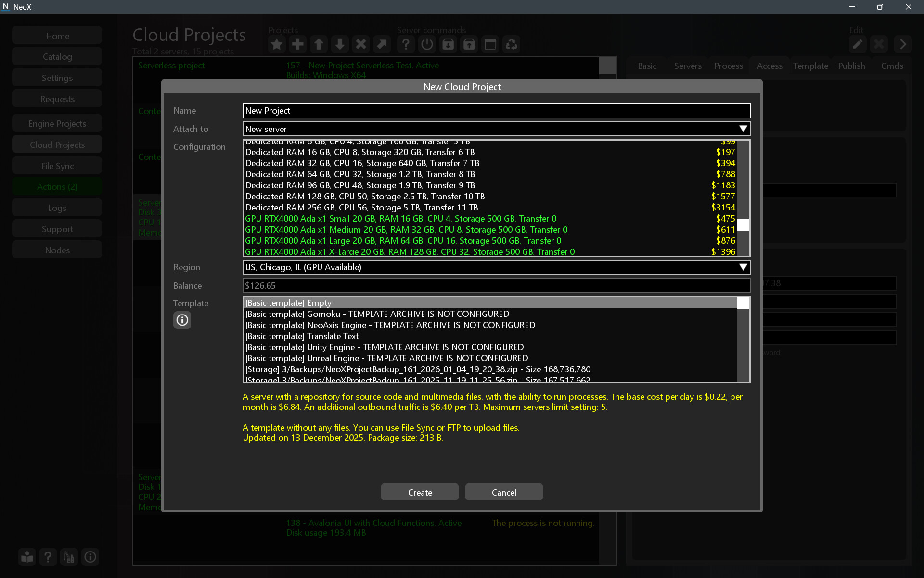
Task: Click the export arrow project icon
Action: click(x=382, y=44)
